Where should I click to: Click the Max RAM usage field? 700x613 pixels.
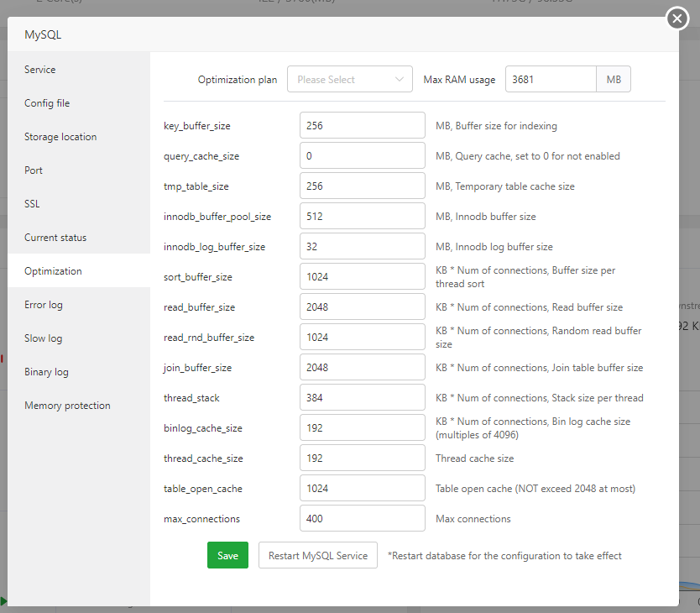[x=551, y=80]
